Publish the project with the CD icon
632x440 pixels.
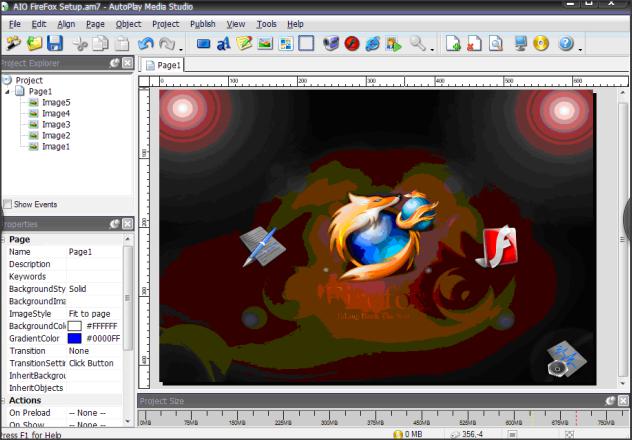[541, 43]
